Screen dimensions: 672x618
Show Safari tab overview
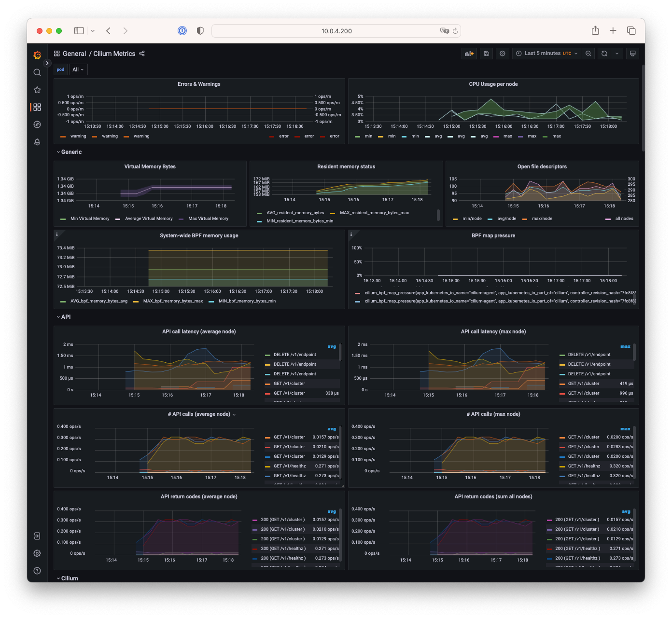click(x=631, y=31)
